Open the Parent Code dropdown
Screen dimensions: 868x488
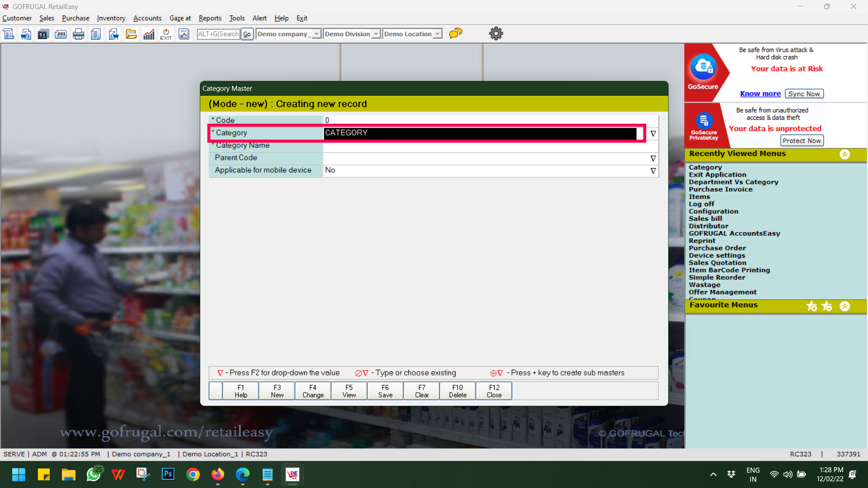pyautogui.click(x=653, y=158)
